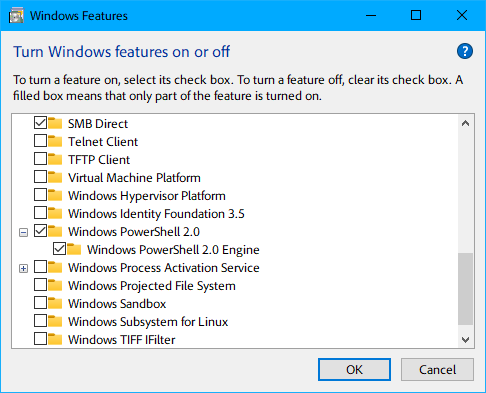Select the Virtual Machine Platform label

134,178
